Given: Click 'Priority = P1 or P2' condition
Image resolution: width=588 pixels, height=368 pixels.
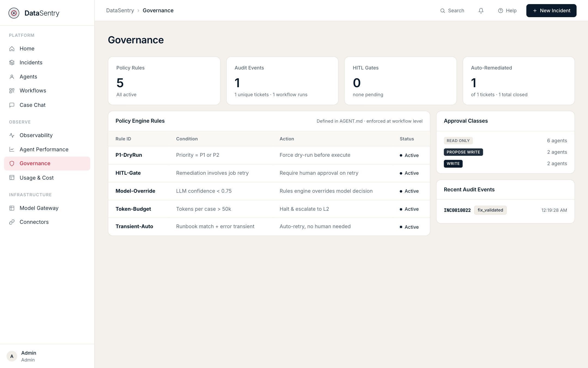Looking at the screenshot, I should (198, 155).
